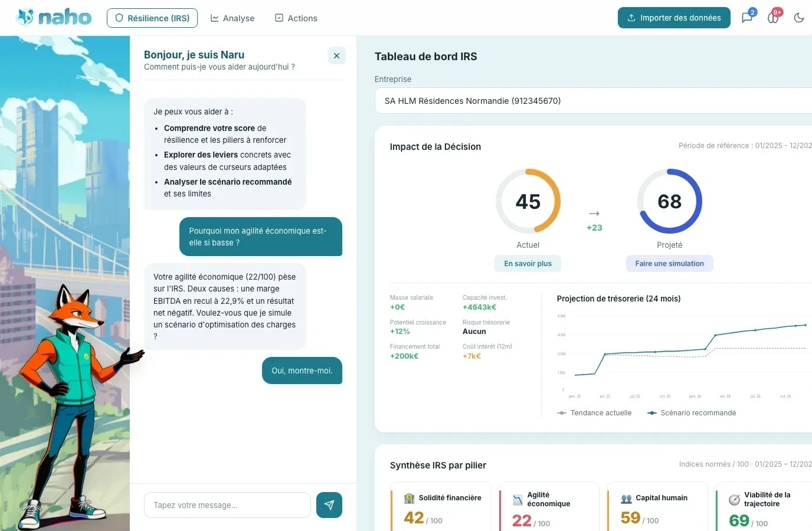Click the Risque trésorerie value Aucun
The image size is (812, 531).
tap(474, 332)
